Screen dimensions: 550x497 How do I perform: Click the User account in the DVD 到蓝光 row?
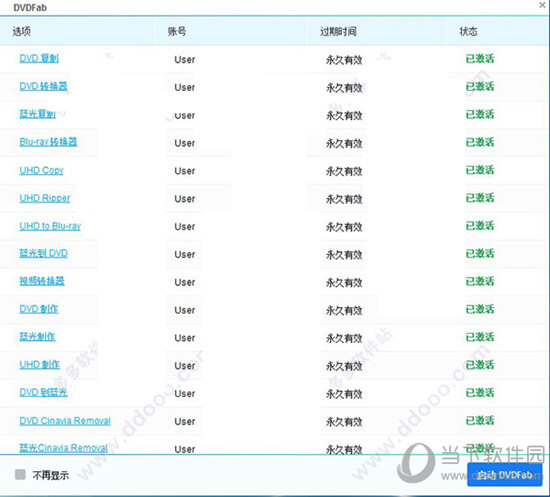click(x=185, y=394)
